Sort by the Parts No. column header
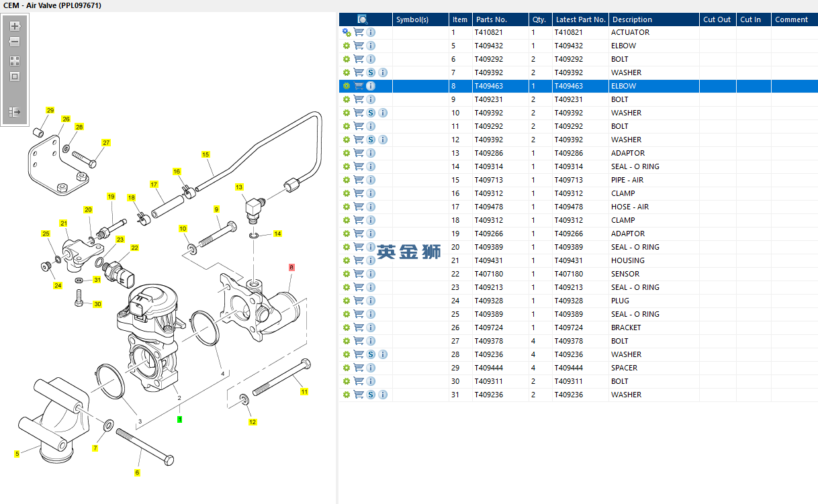Image resolution: width=818 pixels, height=504 pixels. [500, 19]
